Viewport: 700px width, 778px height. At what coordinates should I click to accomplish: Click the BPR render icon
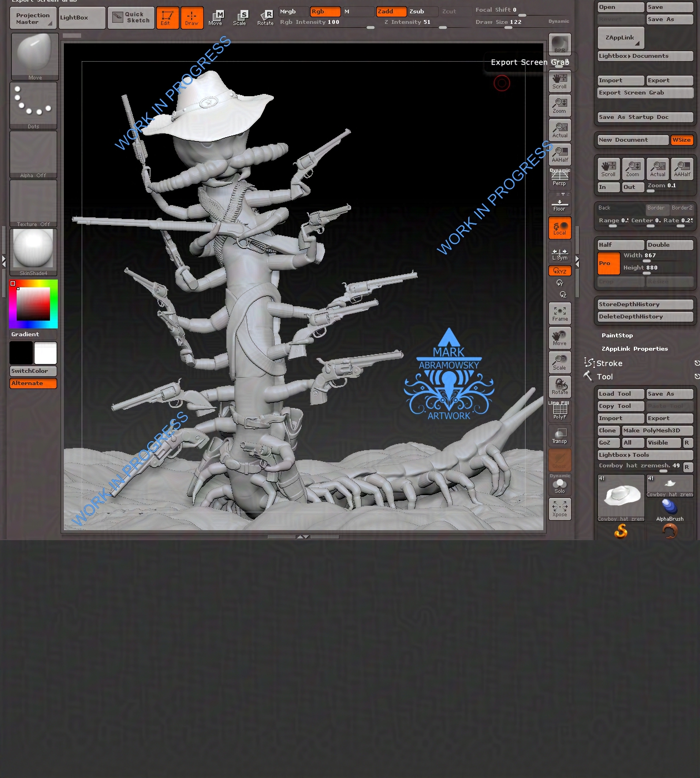(x=559, y=43)
